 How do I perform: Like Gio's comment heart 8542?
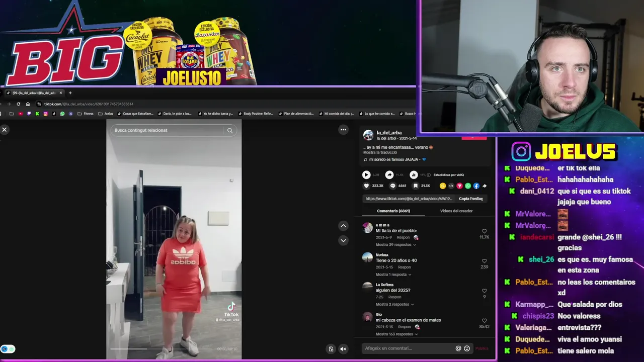485,321
